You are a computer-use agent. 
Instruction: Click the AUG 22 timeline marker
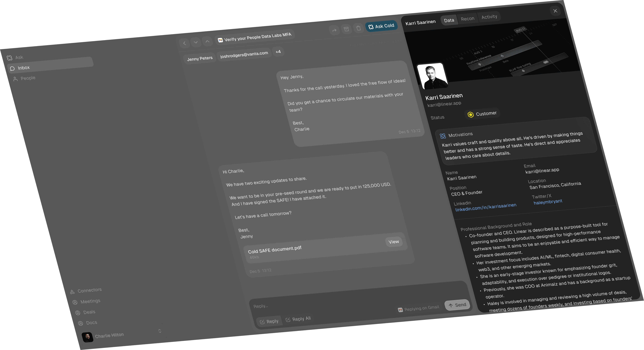click(521, 29)
